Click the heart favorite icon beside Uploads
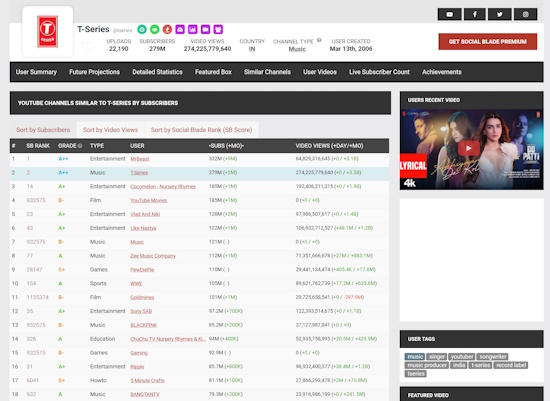 pyautogui.click(x=88, y=46)
